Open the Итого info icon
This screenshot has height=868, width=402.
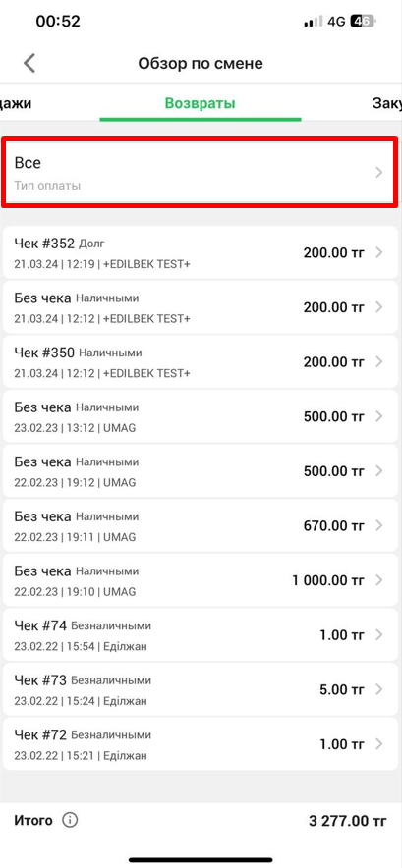pos(70,821)
